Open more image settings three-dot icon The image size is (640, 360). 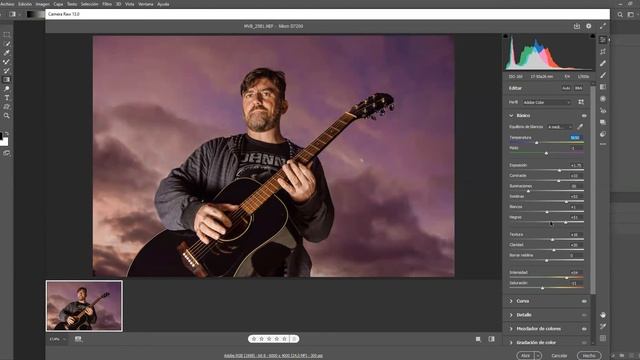click(603, 144)
